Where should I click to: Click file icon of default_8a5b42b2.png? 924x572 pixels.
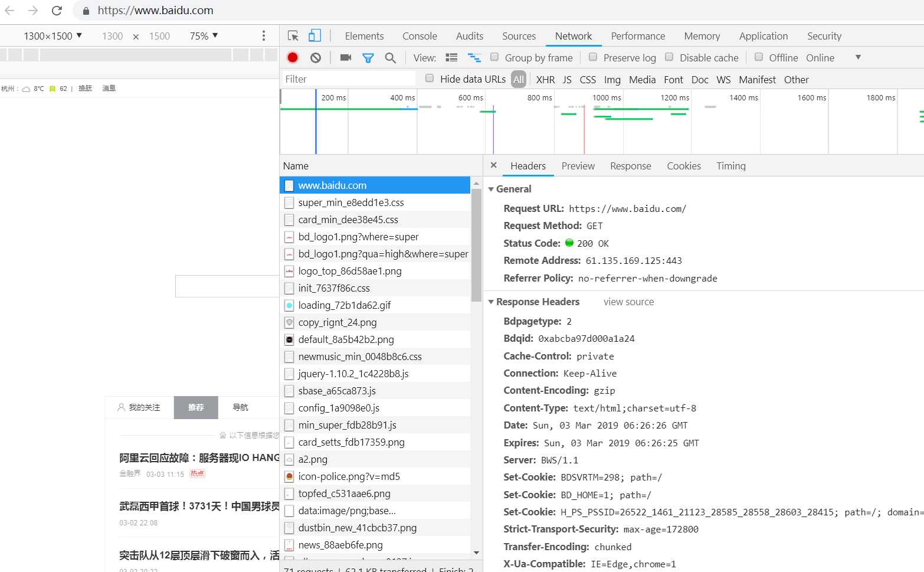tap(289, 339)
